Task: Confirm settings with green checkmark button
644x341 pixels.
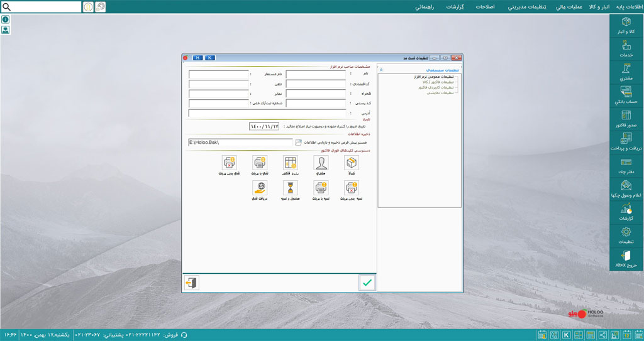Action: tap(367, 283)
